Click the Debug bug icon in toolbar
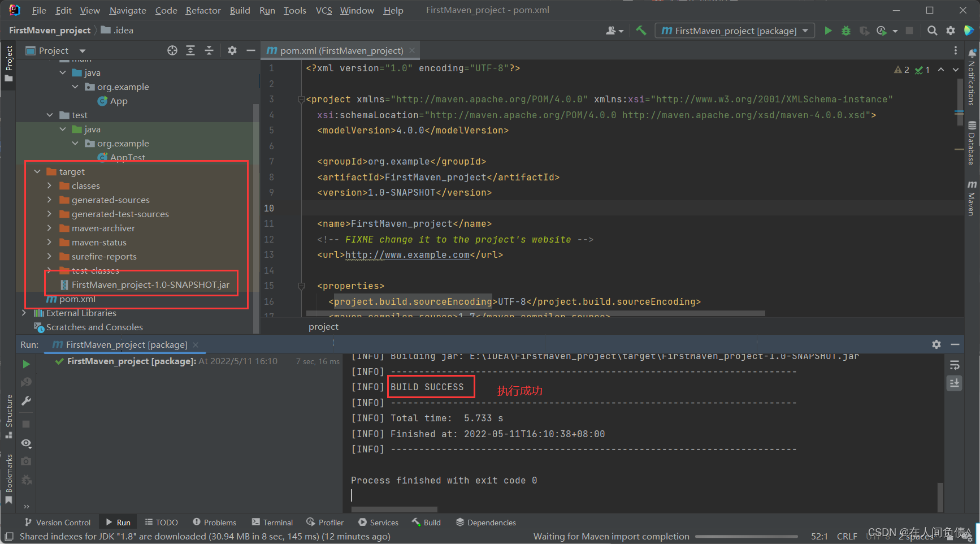This screenshot has height=544, width=980. (x=846, y=31)
